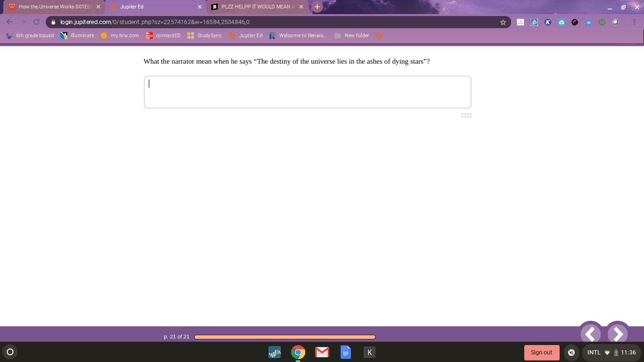Click the gray circle profile icon
Image resolution: width=644 pixels, height=362 pixels.
coord(616,22)
